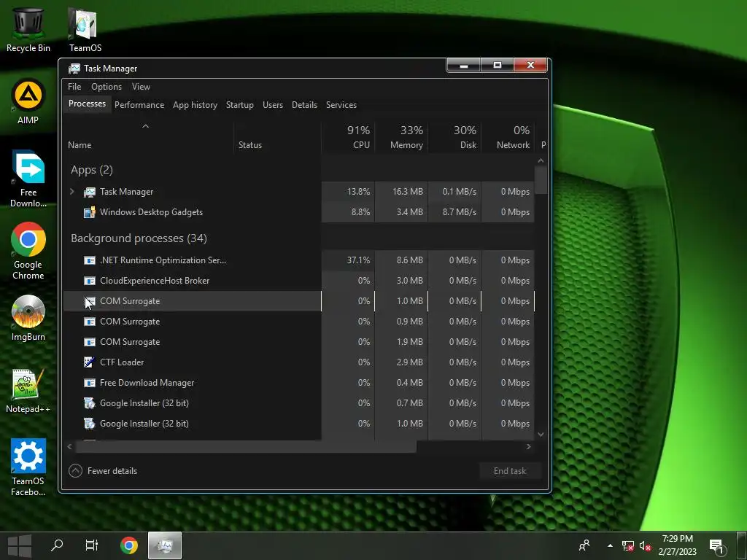The width and height of the screenshot is (747, 560).
Task: Sort by the Status column header
Action: (278, 137)
